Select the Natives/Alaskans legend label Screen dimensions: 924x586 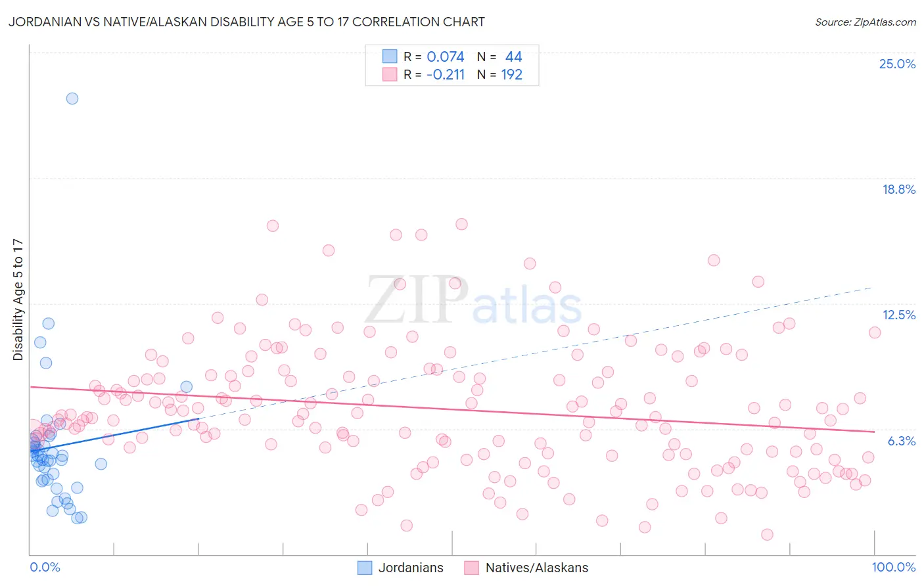coord(537,568)
